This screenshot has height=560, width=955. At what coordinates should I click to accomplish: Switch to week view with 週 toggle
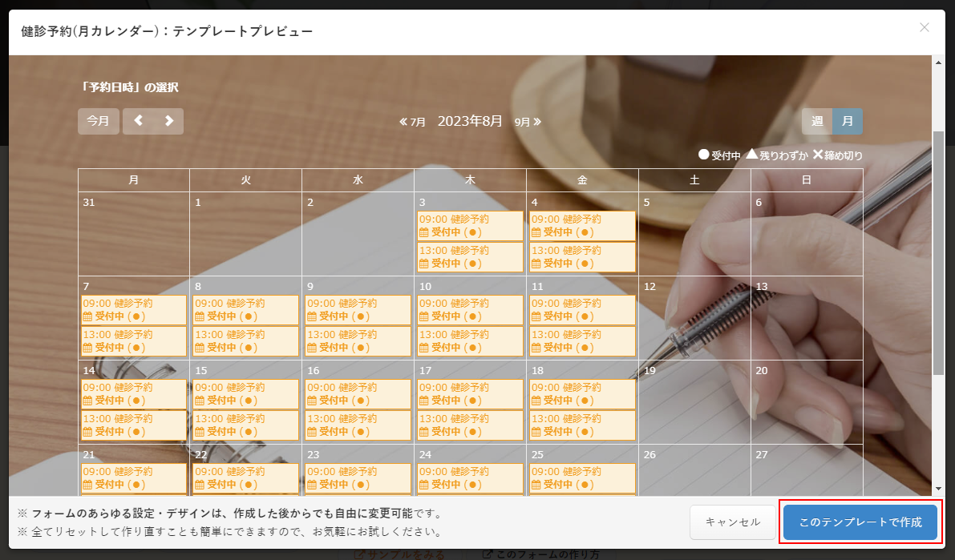point(817,121)
